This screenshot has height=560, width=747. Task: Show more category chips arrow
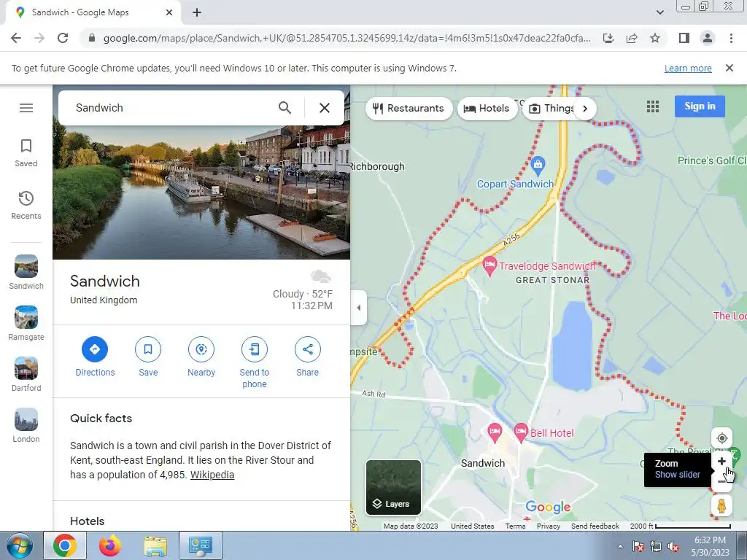(586, 109)
